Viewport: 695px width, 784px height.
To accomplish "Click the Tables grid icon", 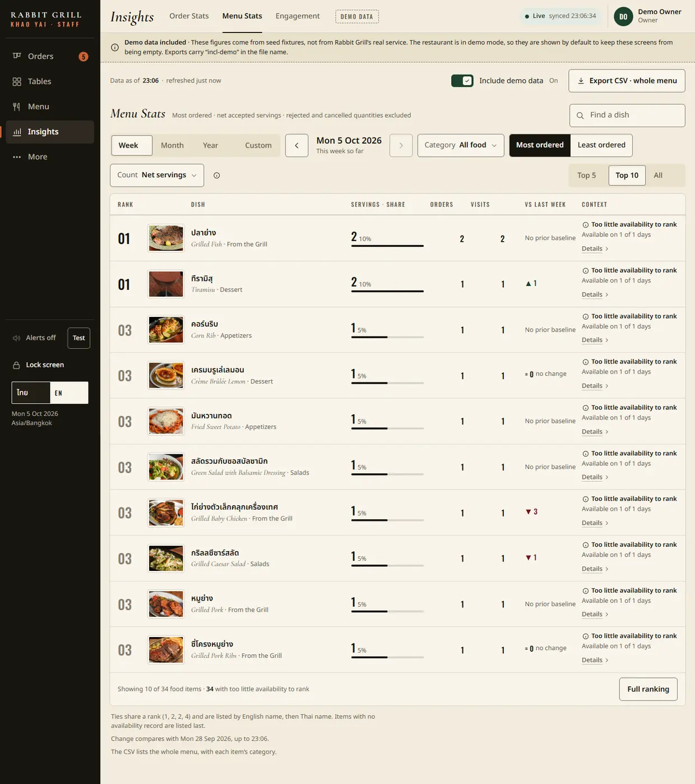I will [x=17, y=82].
